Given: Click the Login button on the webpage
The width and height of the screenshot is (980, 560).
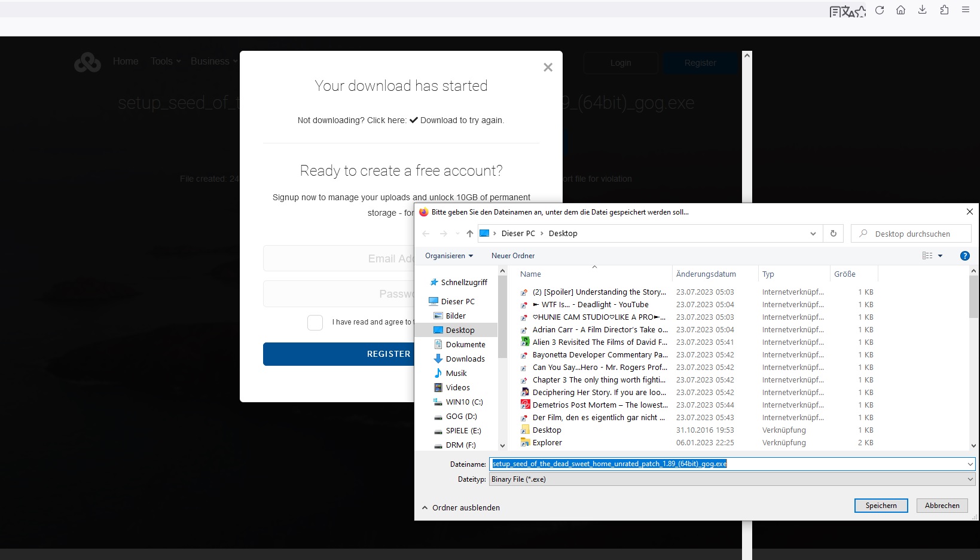Looking at the screenshot, I should (x=621, y=63).
